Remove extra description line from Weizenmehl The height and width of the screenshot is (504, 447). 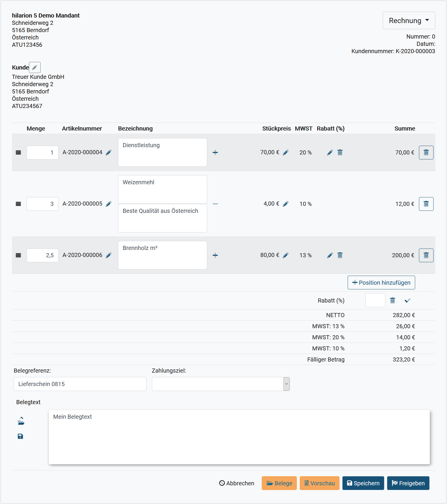[x=215, y=204]
